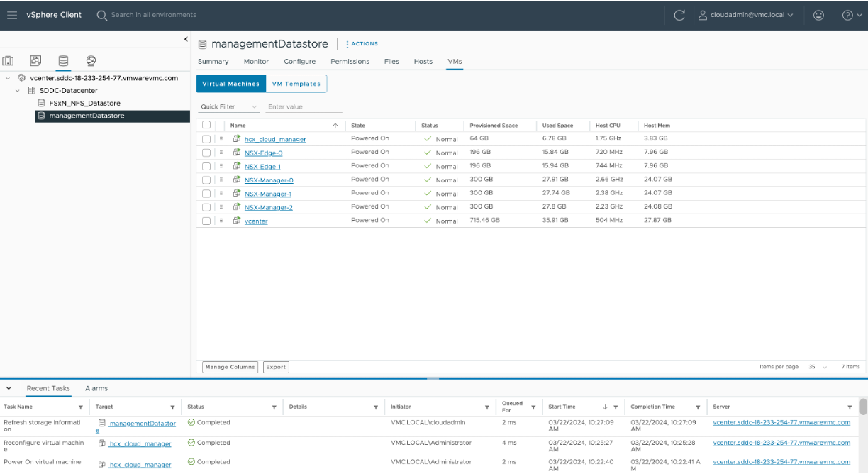The height and width of the screenshot is (474, 868).
Task: Collapse the navigation sidebar panel
Action: pos(186,39)
